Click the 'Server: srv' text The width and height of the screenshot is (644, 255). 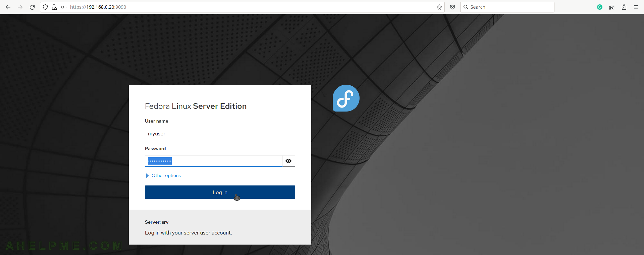coord(157,222)
